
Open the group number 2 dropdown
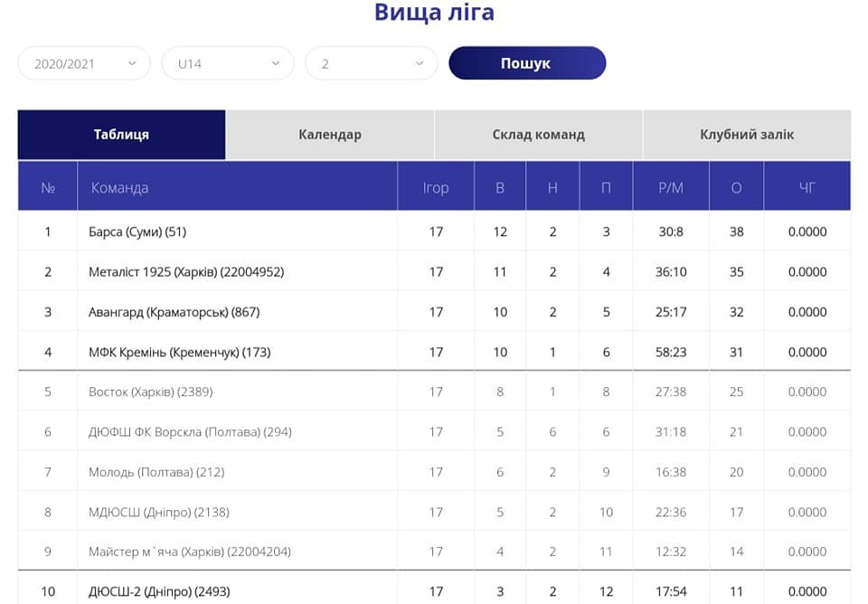[x=372, y=63]
